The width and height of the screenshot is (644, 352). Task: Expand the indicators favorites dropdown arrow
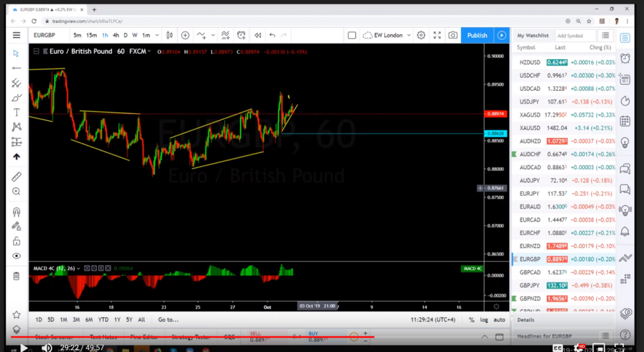pos(213,35)
